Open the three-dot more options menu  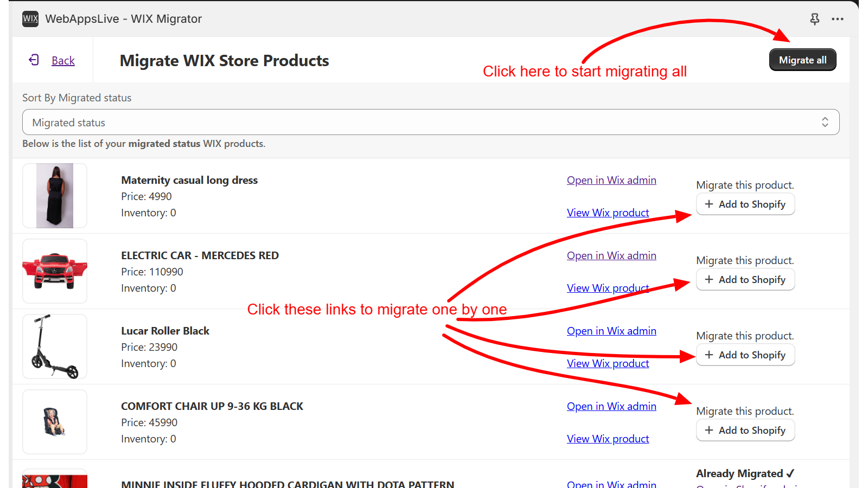(838, 19)
